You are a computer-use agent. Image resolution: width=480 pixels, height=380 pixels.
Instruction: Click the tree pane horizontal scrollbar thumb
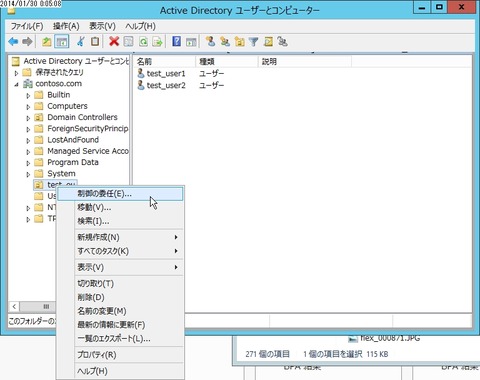pos(39,306)
